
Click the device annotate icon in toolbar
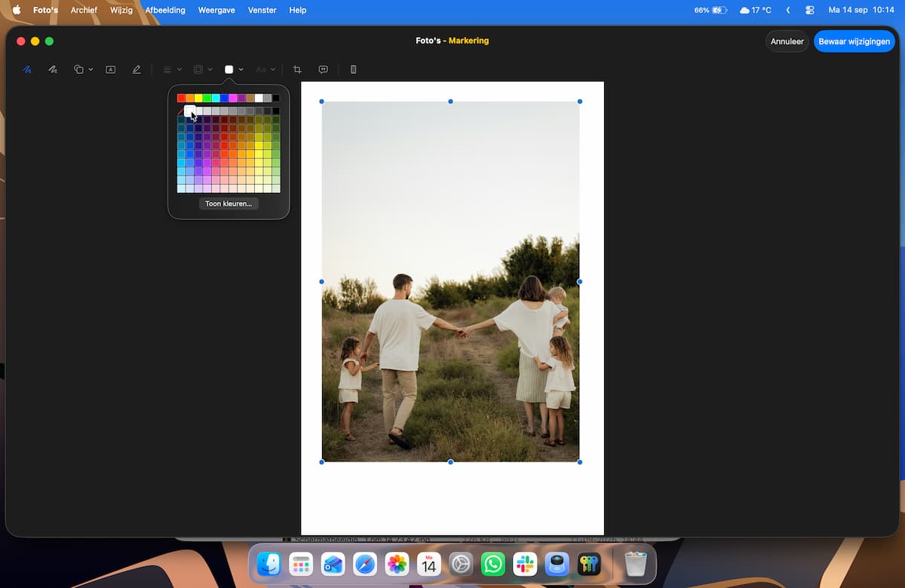[353, 69]
